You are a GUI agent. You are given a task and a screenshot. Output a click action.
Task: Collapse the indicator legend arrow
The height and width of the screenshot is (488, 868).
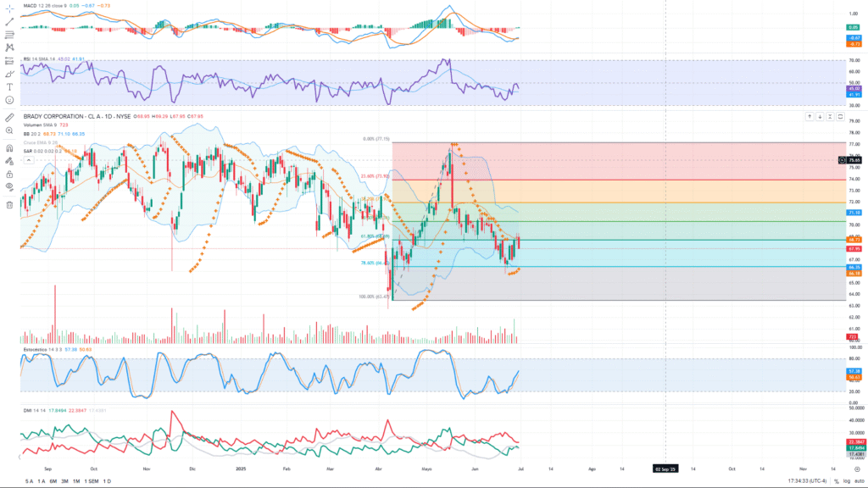(28, 159)
